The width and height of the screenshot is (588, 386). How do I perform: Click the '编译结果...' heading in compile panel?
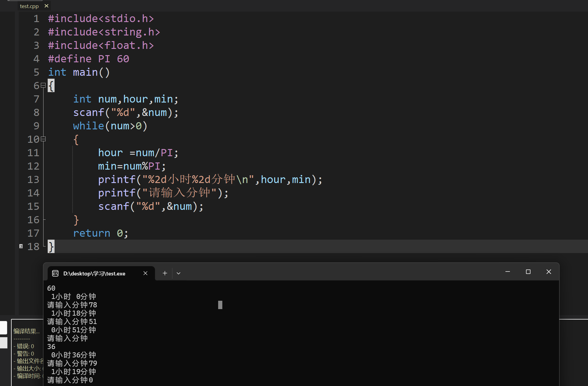tap(27, 331)
